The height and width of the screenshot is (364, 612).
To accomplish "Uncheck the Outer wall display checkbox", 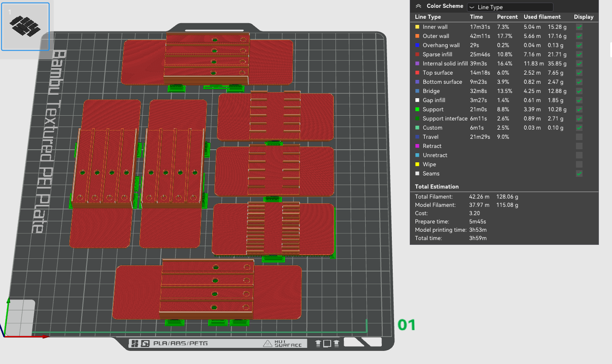I will click(579, 36).
